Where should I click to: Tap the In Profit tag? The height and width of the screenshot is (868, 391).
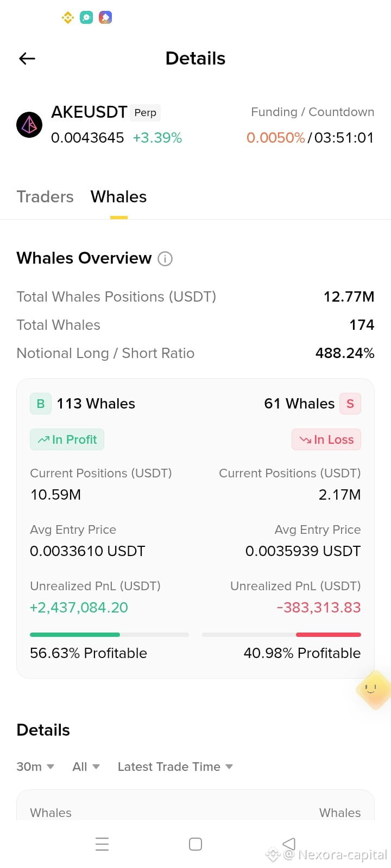point(67,439)
